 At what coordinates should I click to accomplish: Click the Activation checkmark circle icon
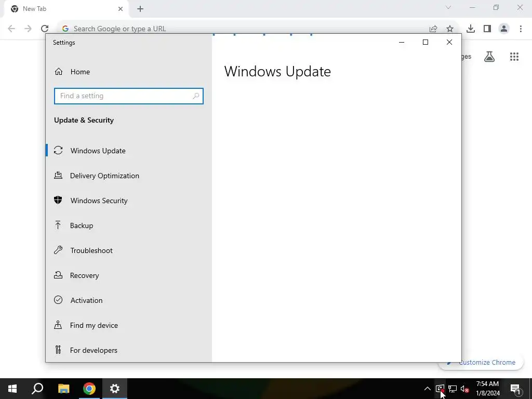[58, 300]
